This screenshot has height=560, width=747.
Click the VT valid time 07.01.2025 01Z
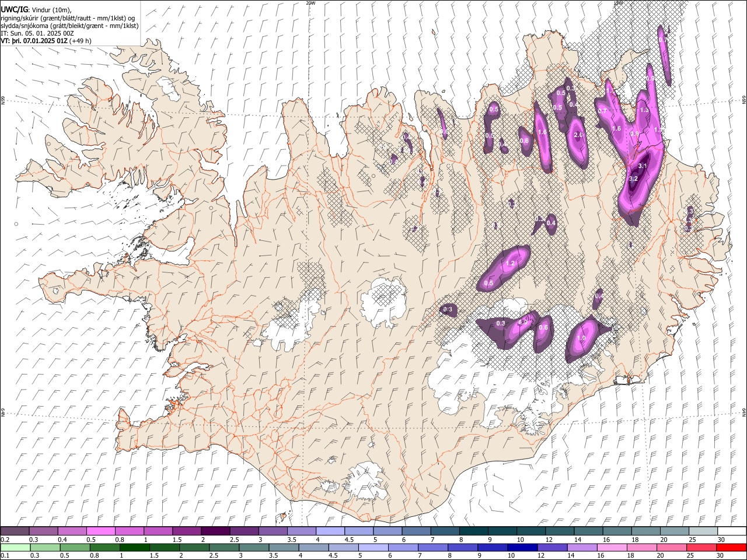click(46, 41)
